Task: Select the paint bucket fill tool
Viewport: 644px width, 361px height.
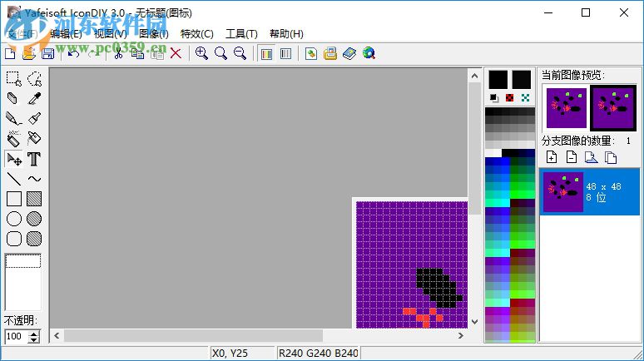Action: coord(34,139)
